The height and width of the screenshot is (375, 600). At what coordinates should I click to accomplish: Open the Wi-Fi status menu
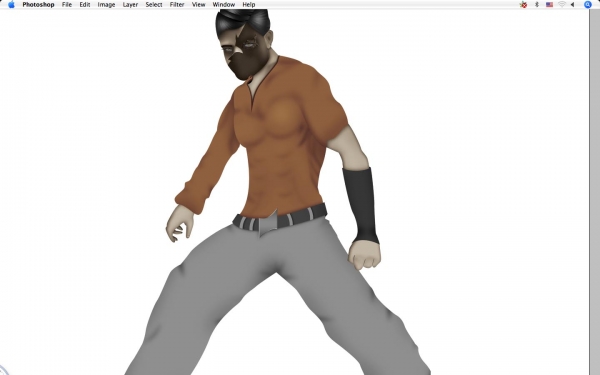[x=562, y=5]
